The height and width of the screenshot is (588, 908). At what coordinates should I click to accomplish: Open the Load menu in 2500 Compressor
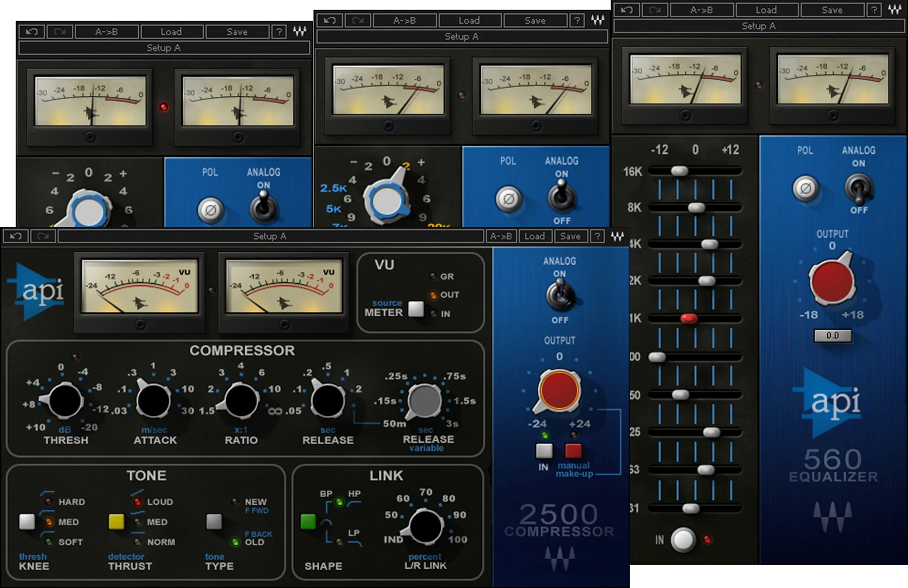pos(534,236)
